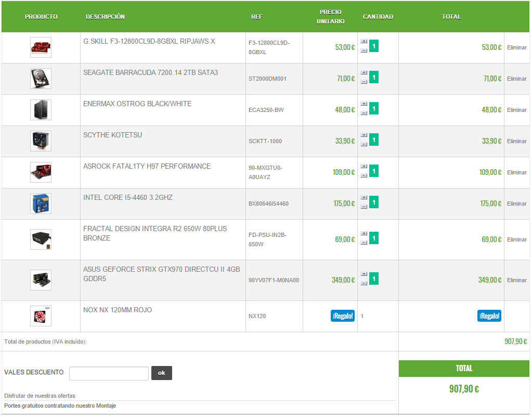This screenshot has width=532, height=417.
Task: Increase quantity of Fractal Design Integra PSU
Action: [x=364, y=234]
